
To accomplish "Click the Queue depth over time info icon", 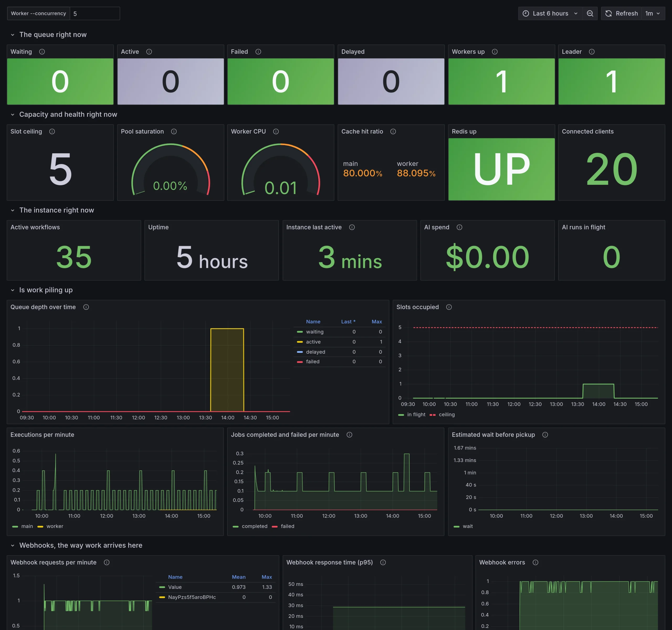I will click(x=86, y=307).
